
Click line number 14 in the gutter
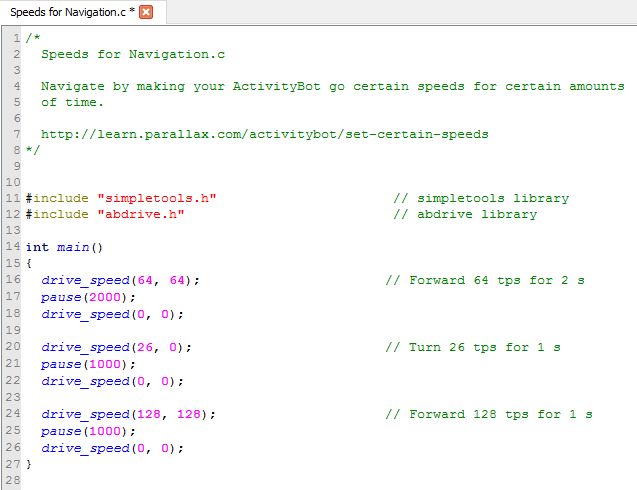[12, 247]
